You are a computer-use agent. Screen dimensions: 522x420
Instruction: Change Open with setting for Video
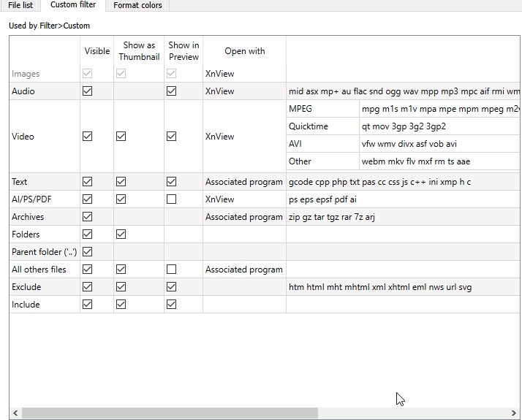[243, 137]
